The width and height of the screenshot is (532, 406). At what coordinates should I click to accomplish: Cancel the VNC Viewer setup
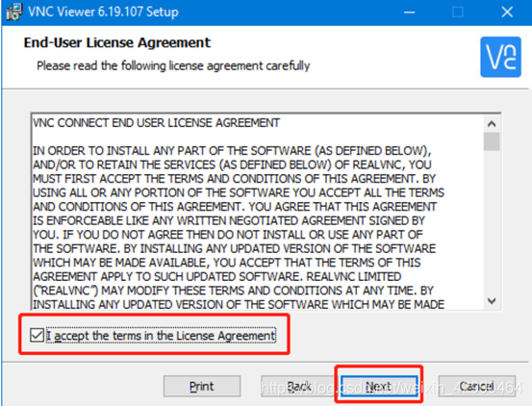[477, 386]
